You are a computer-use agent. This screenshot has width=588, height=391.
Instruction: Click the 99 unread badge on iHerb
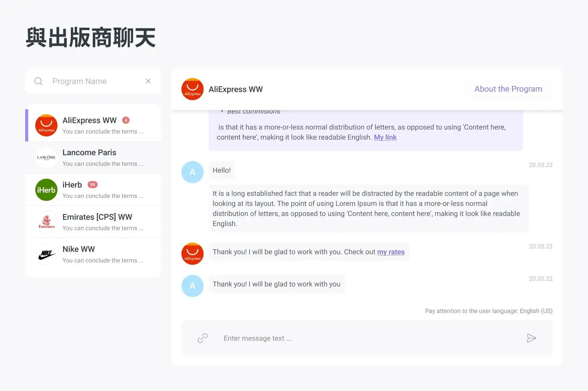[x=92, y=185]
